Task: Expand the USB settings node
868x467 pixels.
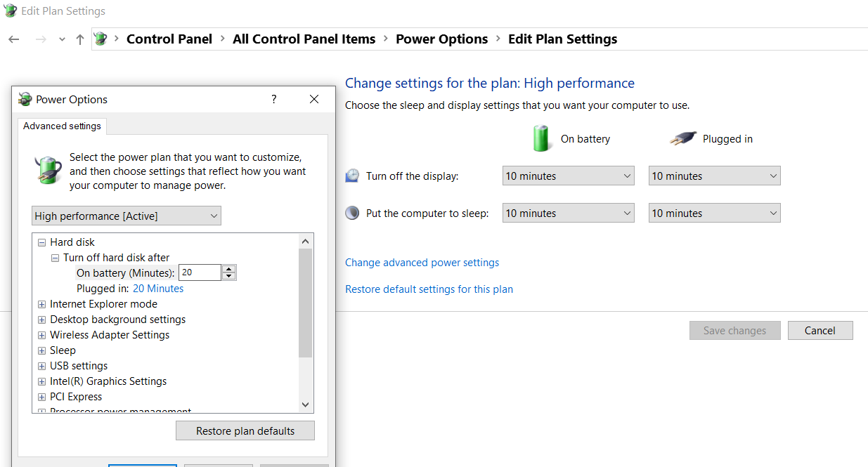Action: 42,366
